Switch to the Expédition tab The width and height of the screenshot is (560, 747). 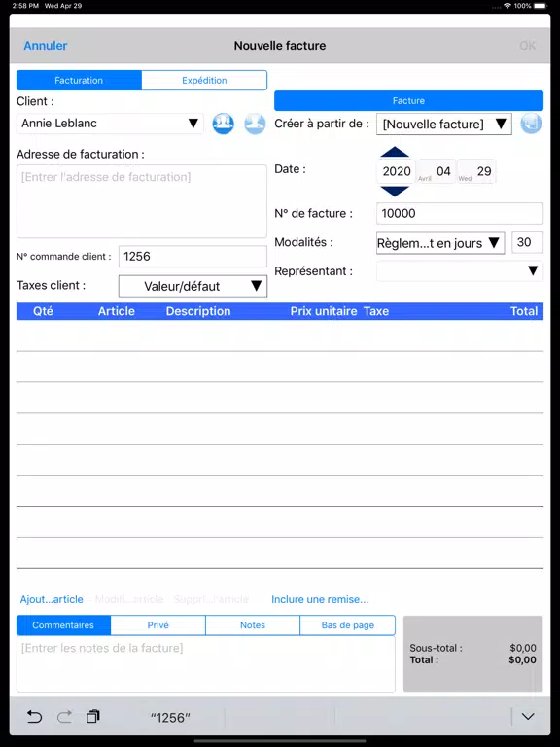[204, 81]
